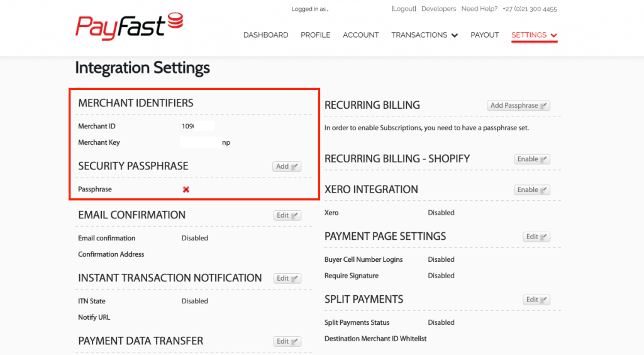Image resolution: width=644 pixels, height=355 pixels.
Task: Click the subscriptions passphrase notice text
Action: [427, 128]
